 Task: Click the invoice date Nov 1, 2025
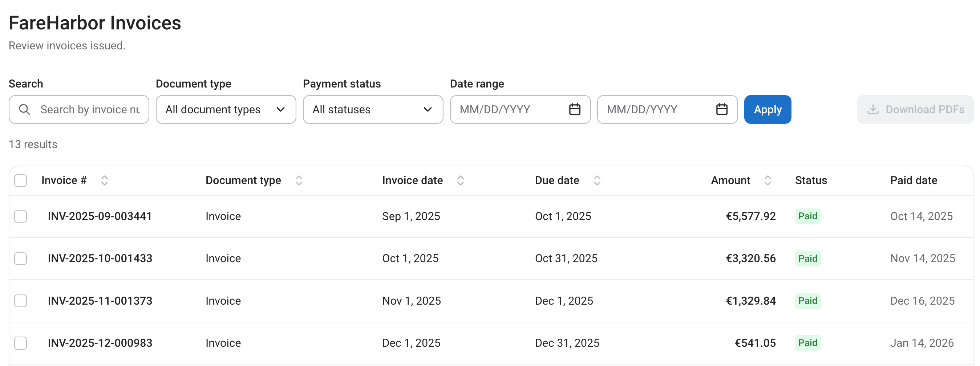411,301
